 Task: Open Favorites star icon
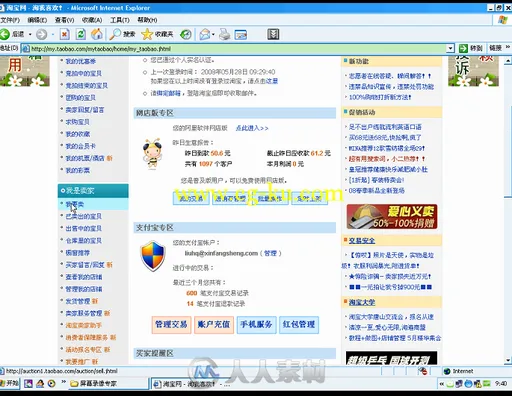tap(147, 34)
